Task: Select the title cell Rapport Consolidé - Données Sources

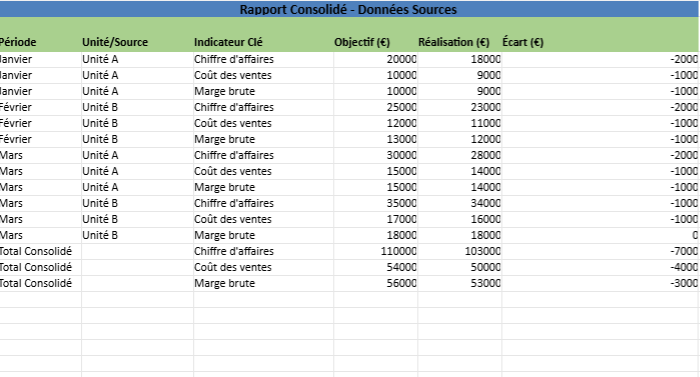Action: [348, 9]
